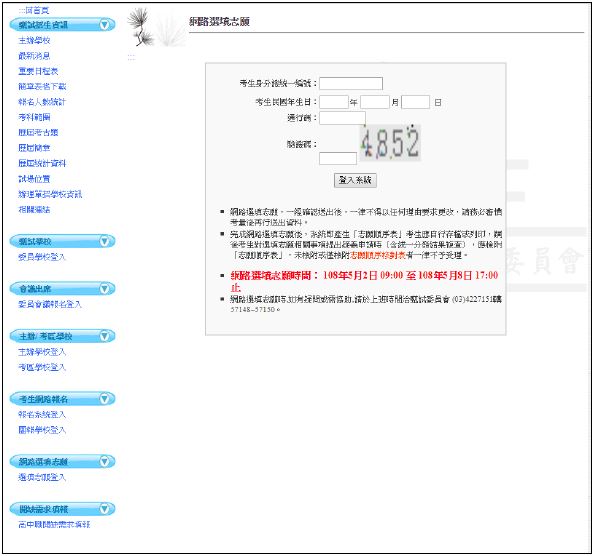Collapse the 甄試招生資訊 section arrow
593x556 pixels.
tap(105, 25)
